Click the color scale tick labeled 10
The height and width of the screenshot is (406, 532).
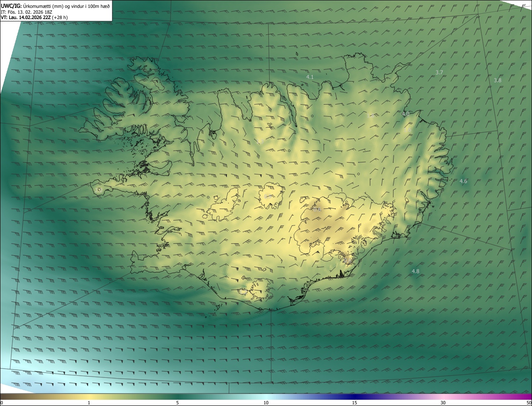266,403
